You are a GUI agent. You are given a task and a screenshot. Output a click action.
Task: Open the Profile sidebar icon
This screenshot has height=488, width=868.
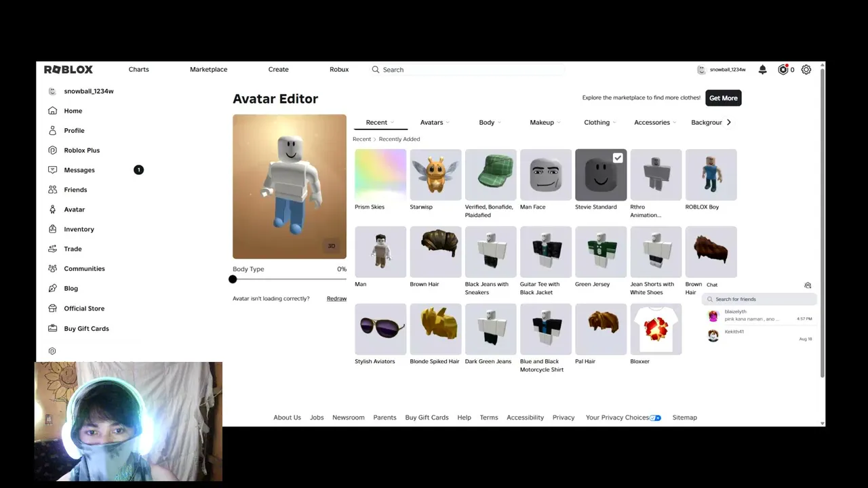pyautogui.click(x=52, y=130)
